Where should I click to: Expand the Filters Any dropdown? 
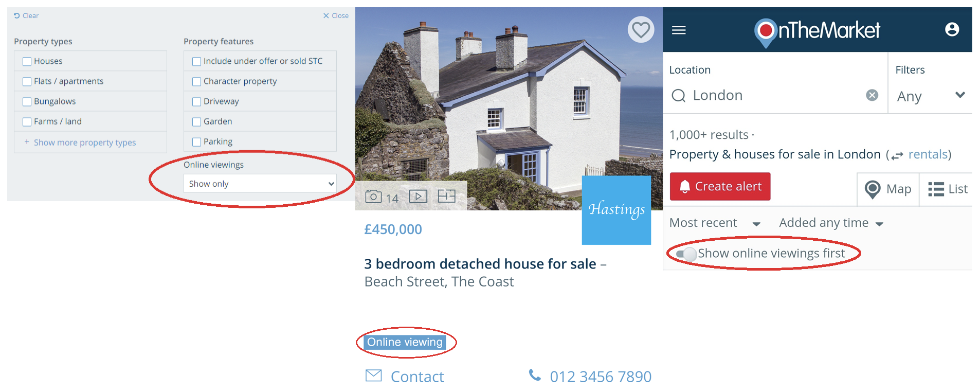pyautogui.click(x=931, y=96)
